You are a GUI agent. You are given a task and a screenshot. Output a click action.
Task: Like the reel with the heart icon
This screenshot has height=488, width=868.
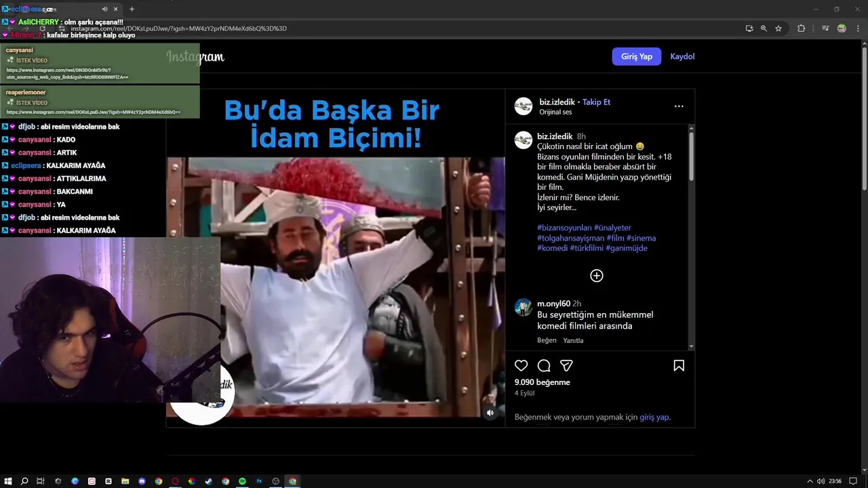click(x=521, y=366)
